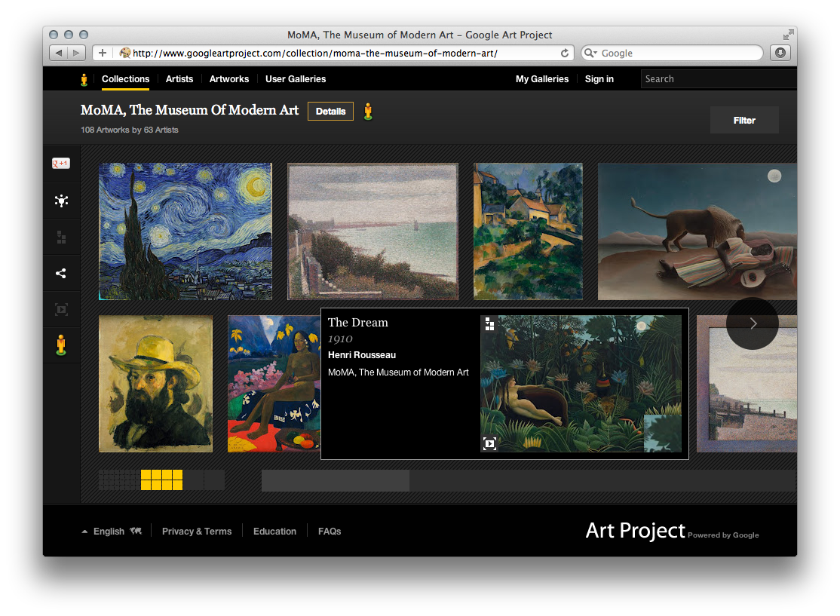Open the User Galleries menu

tap(295, 78)
